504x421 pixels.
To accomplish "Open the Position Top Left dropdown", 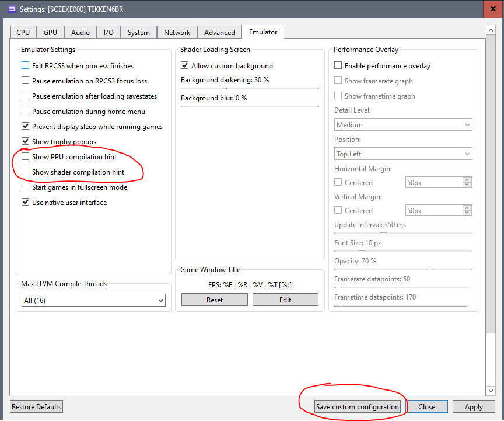I will click(404, 154).
